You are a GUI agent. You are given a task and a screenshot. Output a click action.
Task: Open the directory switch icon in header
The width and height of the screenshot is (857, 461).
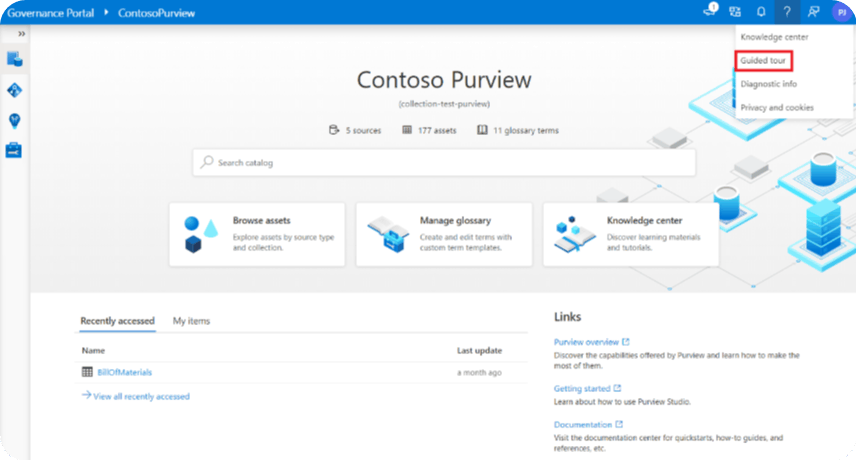click(735, 11)
